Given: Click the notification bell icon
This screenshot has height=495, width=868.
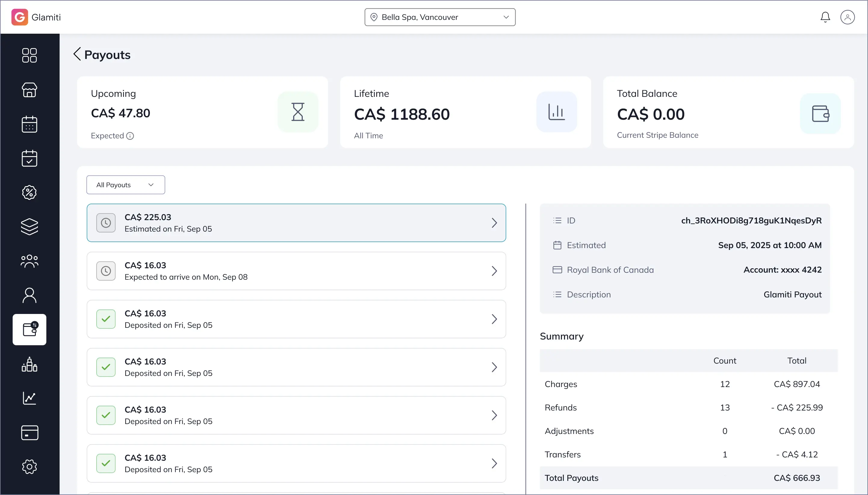Looking at the screenshot, I should pos(825,17).
